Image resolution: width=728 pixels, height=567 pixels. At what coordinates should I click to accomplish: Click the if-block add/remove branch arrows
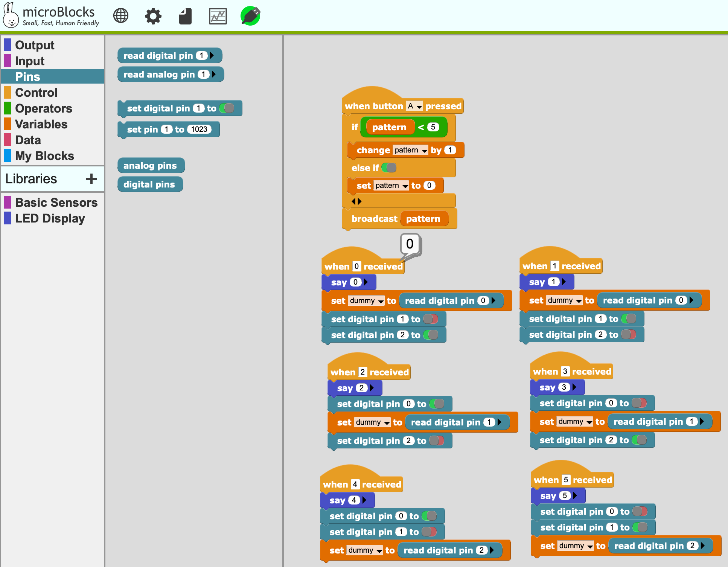click(x=356, y=201)
